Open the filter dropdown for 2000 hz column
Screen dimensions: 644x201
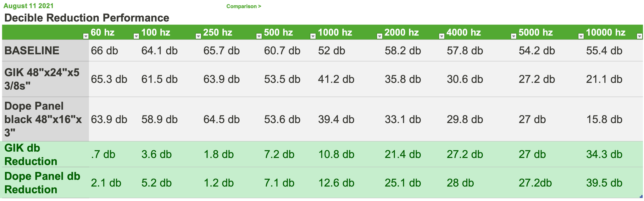pos(441,36)
